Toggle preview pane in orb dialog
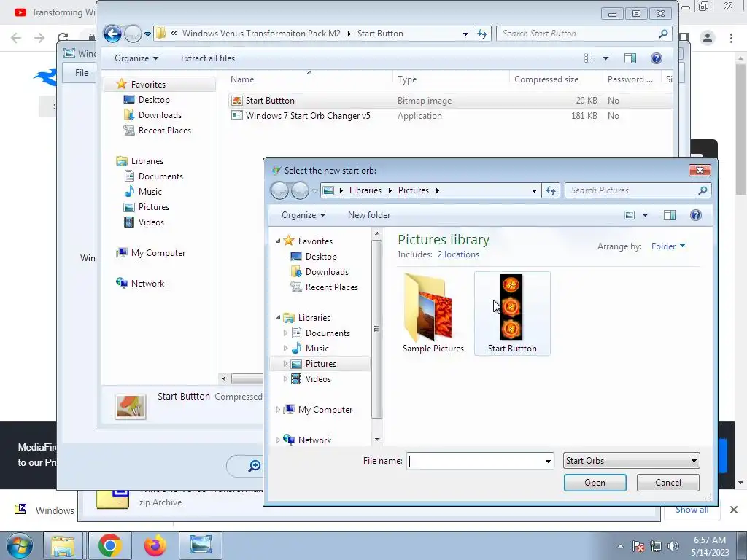 [x=670, y=215]
